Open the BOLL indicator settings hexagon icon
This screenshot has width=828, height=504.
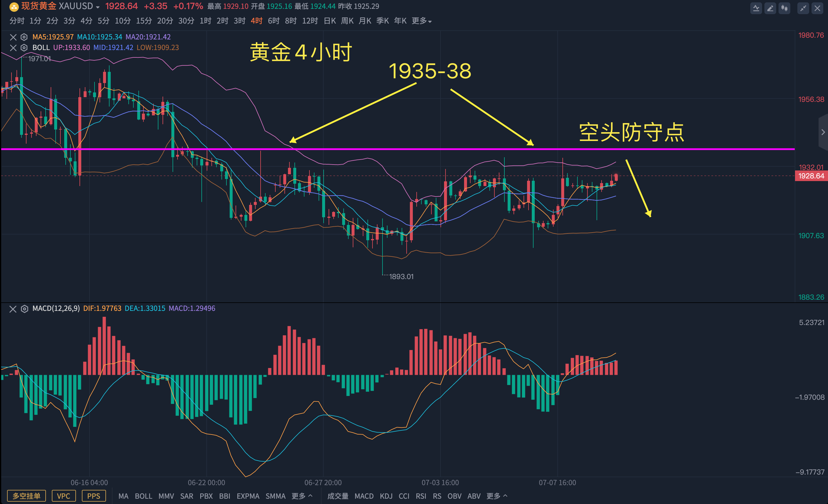coord(24,48)
